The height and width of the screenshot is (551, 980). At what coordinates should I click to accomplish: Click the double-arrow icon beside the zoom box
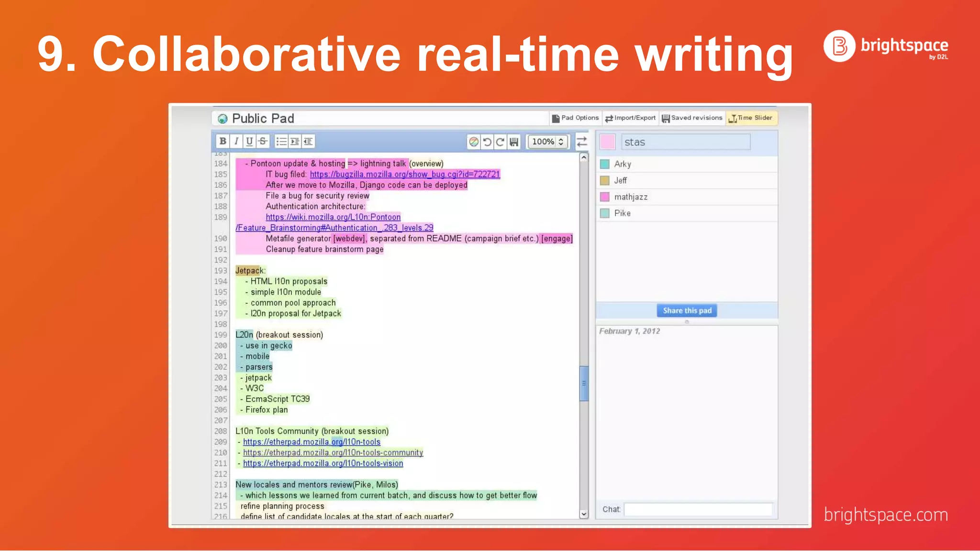pos(582,142)
